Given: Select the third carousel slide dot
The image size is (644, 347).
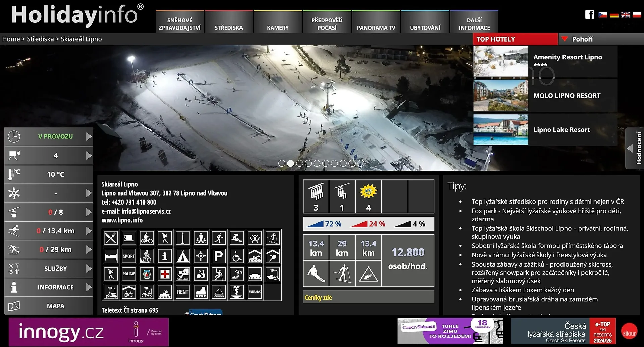Looking at the screenshot, I should tap(299, 163).
